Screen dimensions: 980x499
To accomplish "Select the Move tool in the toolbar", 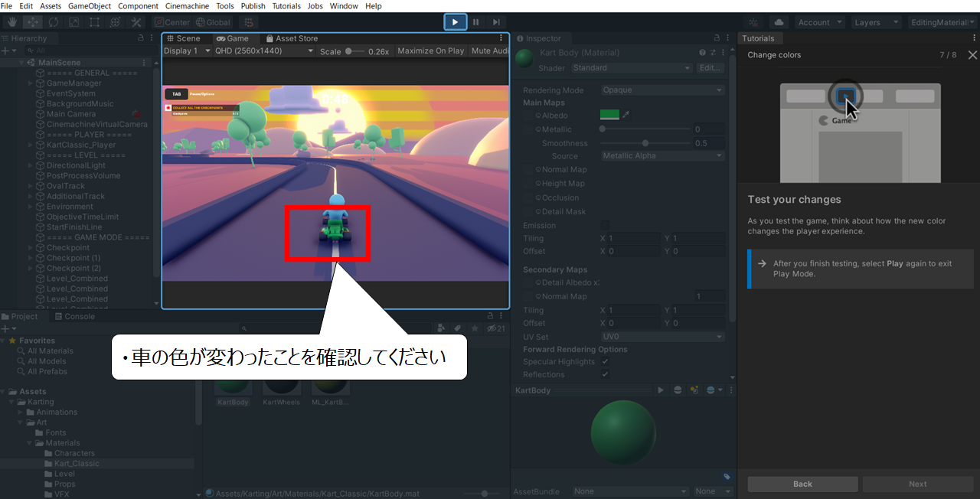I will point(33,22).
